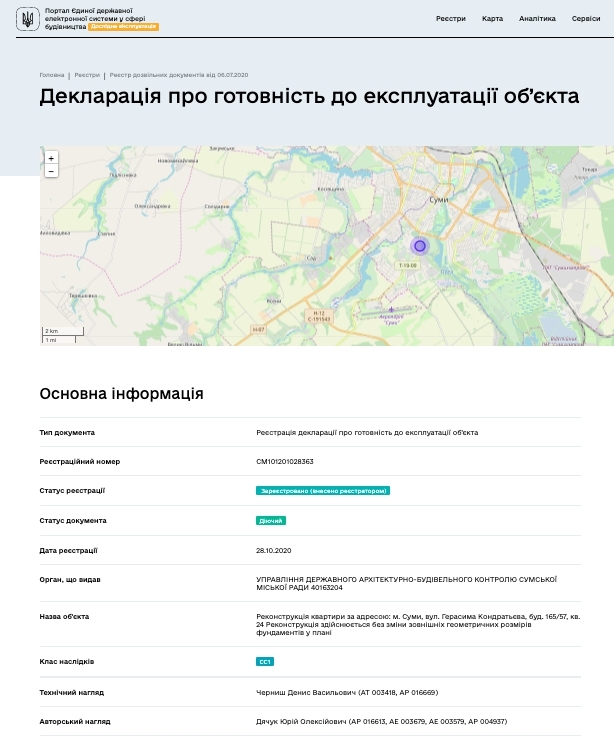
Task: Select object name Реконструкція квартири text
Action: 418,625
